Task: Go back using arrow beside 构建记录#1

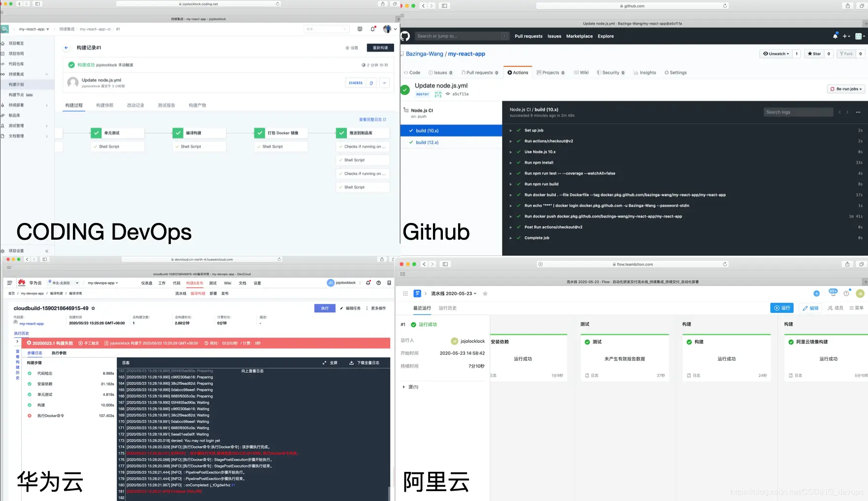Action: click(66, 48)
